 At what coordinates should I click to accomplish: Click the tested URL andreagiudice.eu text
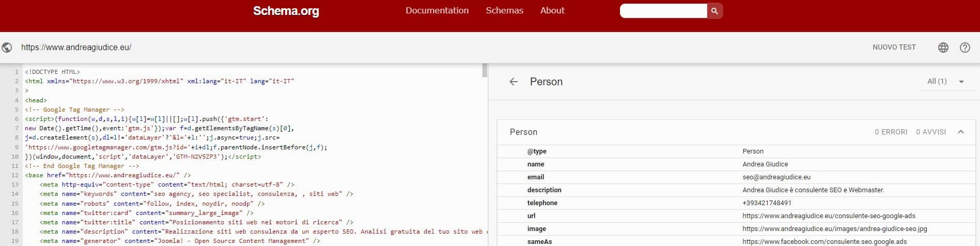[x=76, y=48]
